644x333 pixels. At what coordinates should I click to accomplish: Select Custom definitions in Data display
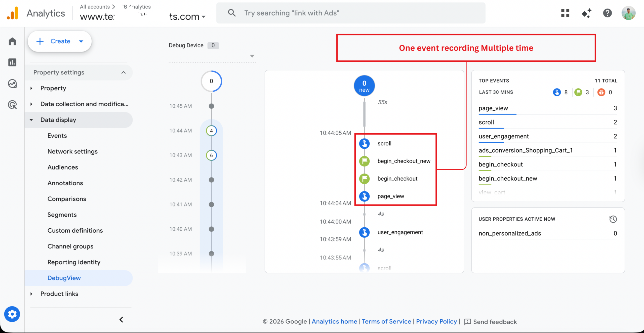75,230
